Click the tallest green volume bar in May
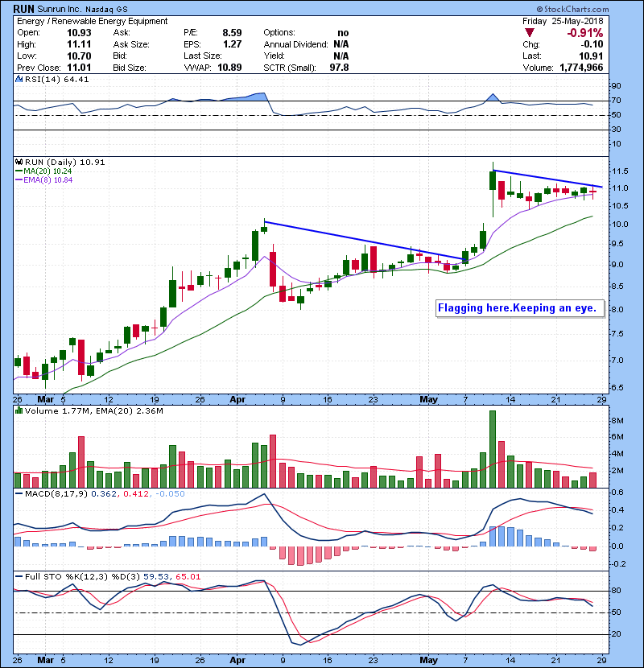 point(493,449)
